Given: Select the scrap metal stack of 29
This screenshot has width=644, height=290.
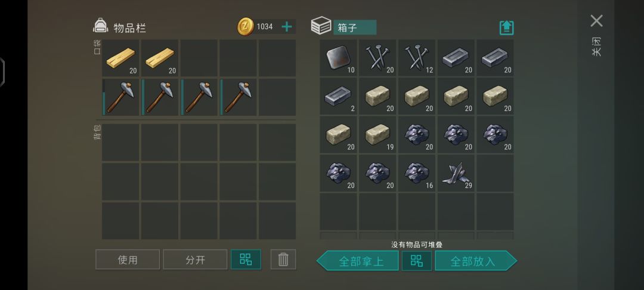Looking at the screenshot, I should pyautogui.click(x=456, y=173).
